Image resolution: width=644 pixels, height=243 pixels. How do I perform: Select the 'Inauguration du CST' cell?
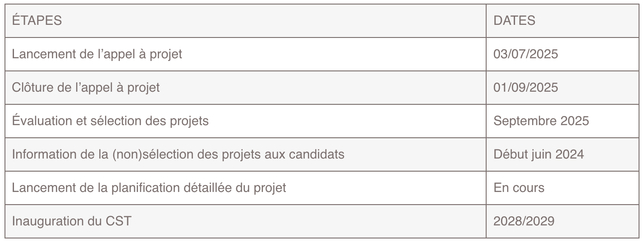tap(72, 221)
